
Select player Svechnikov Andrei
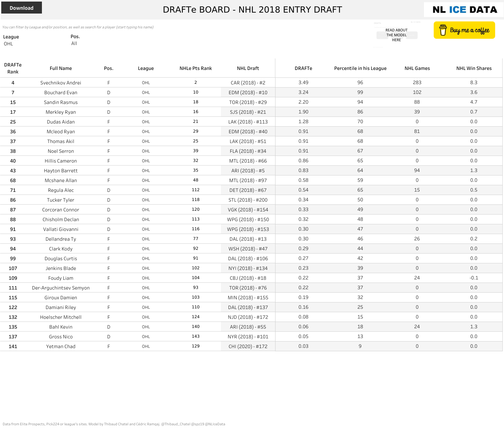(61, 83)
